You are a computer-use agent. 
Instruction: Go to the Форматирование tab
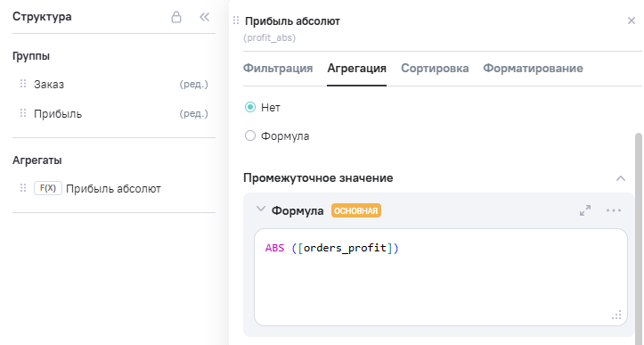[x=533, y=69]
